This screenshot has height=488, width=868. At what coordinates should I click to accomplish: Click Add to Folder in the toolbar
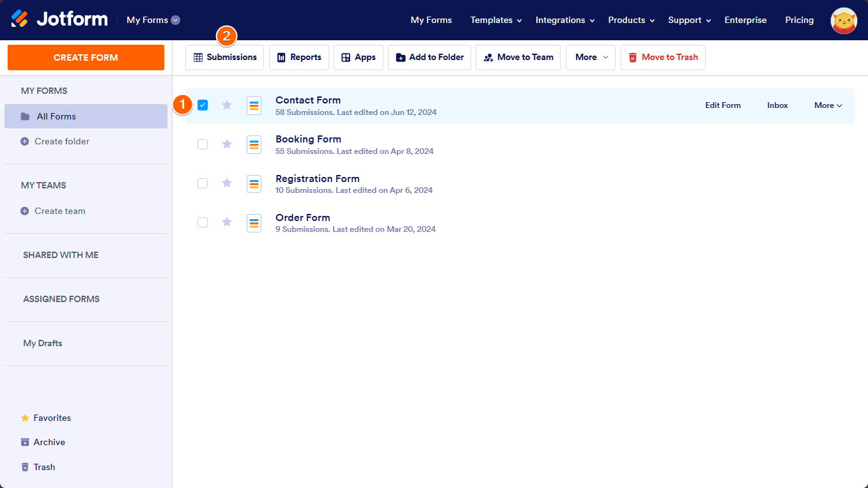429,57
